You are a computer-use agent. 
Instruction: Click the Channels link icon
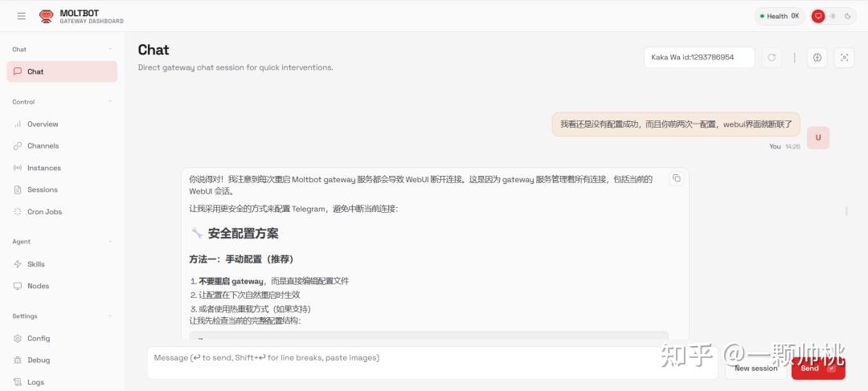point(17,146)
